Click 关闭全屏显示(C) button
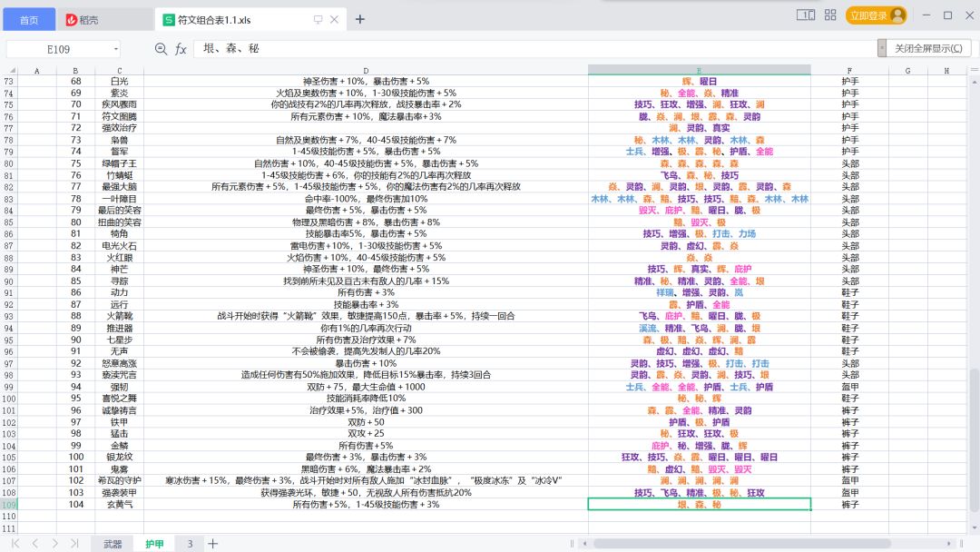 click(928, 48)
